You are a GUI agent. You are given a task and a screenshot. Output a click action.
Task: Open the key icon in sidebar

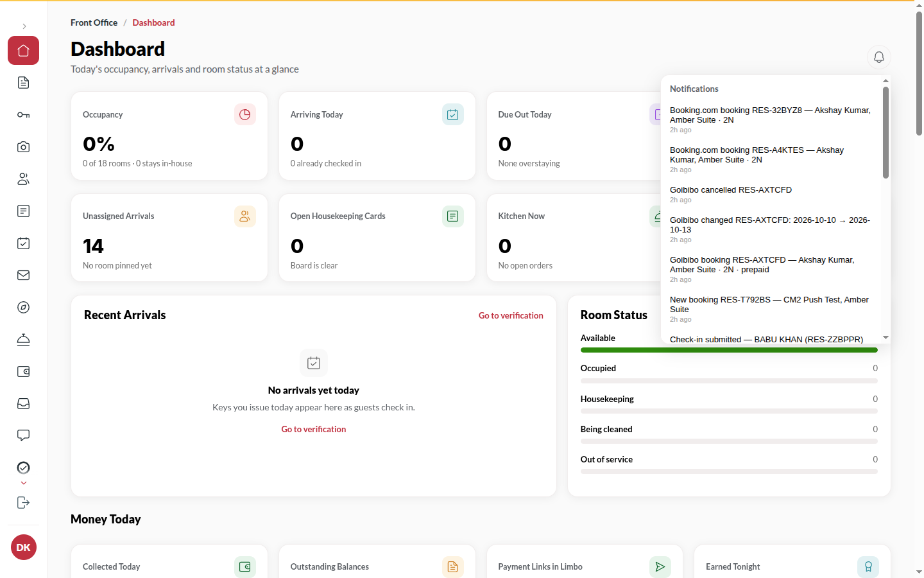click(23, 115)
